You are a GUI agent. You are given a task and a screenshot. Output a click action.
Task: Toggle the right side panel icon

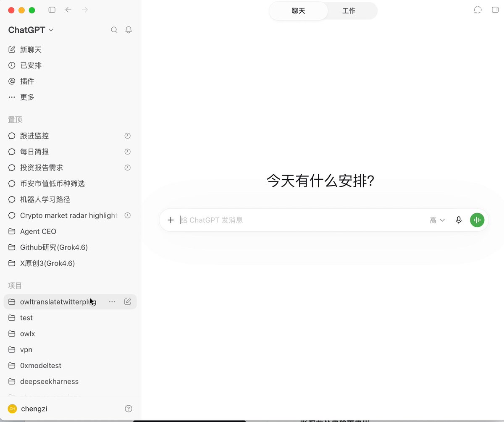point(495,10)
